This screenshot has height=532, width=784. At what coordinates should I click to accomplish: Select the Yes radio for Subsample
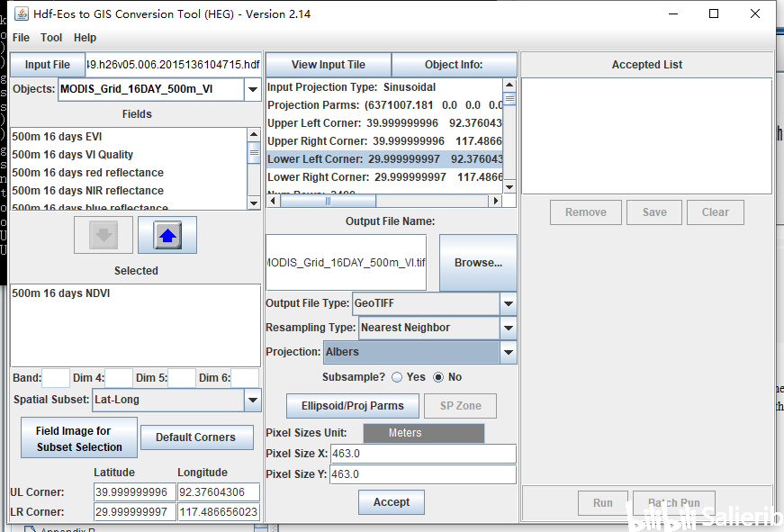coord(397,377)
